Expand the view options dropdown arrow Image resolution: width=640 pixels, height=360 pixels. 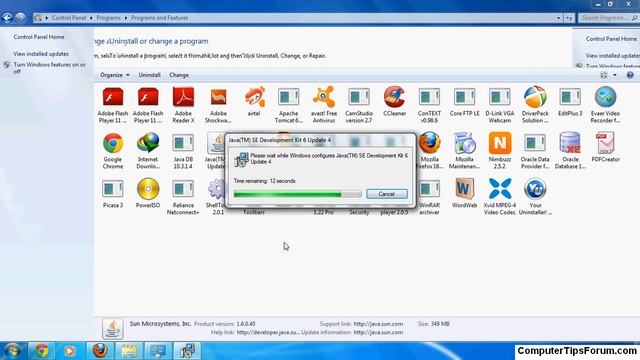pos(615,75)
